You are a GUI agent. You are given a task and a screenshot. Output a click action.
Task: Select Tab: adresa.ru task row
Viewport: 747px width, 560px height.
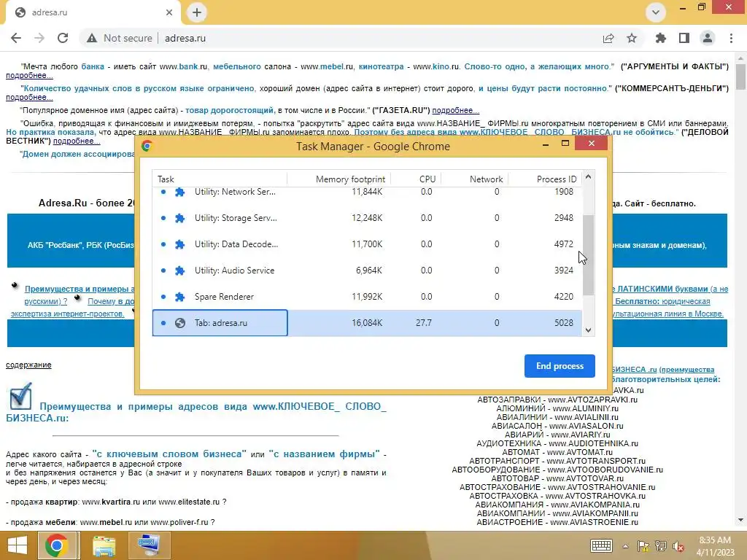(x=367, y=322)
